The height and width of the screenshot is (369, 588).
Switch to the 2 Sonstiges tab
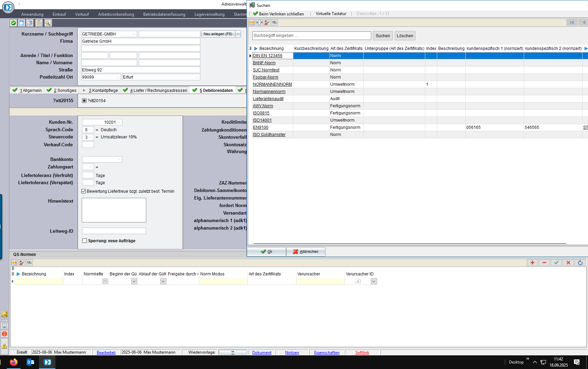pos(63,91)
